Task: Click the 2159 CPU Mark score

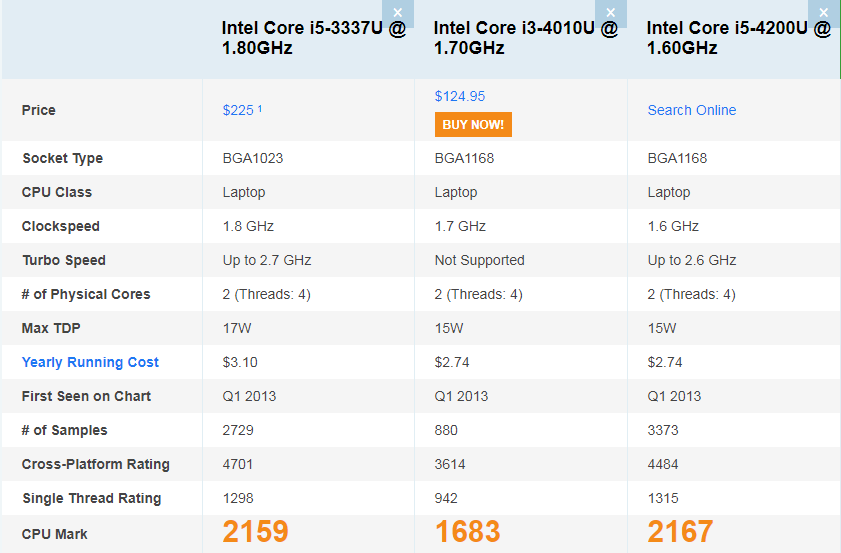Action: coord(256,532)
